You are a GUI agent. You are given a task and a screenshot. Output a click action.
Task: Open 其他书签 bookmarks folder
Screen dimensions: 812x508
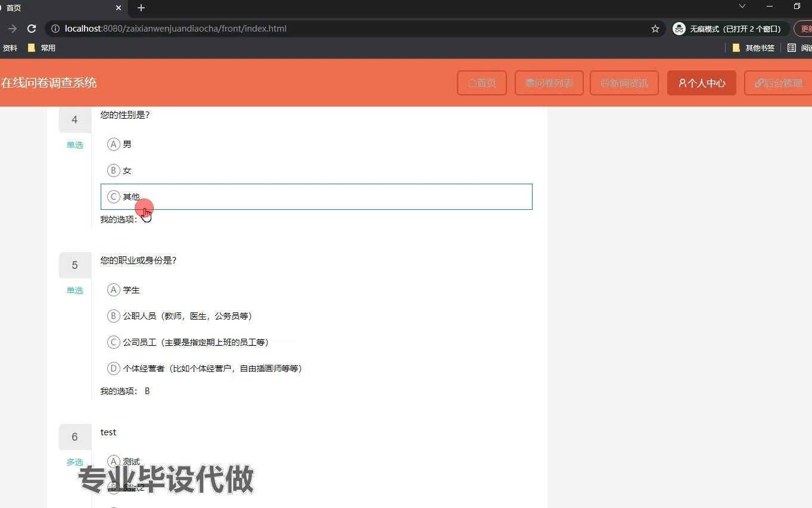(x=754, y=48)
